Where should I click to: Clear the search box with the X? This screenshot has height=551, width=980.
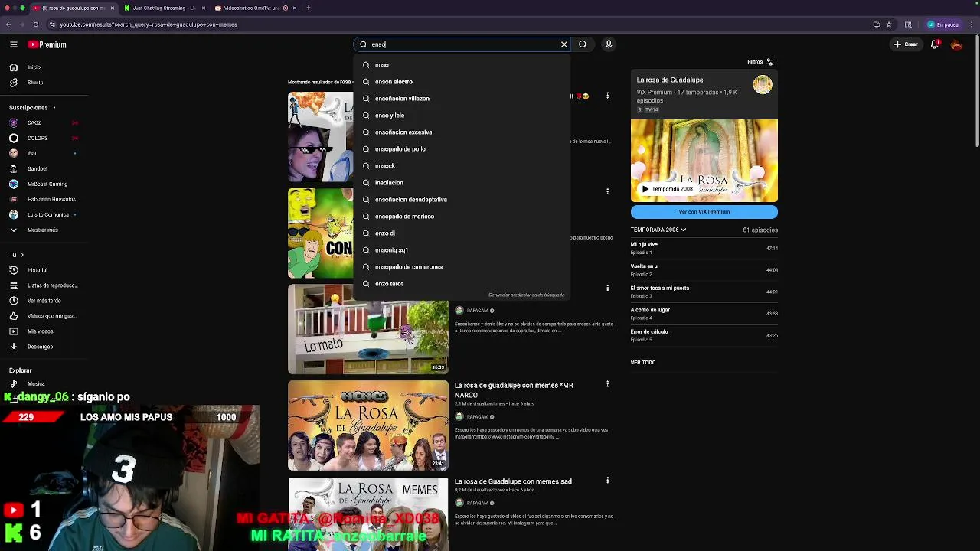[563, 44]
